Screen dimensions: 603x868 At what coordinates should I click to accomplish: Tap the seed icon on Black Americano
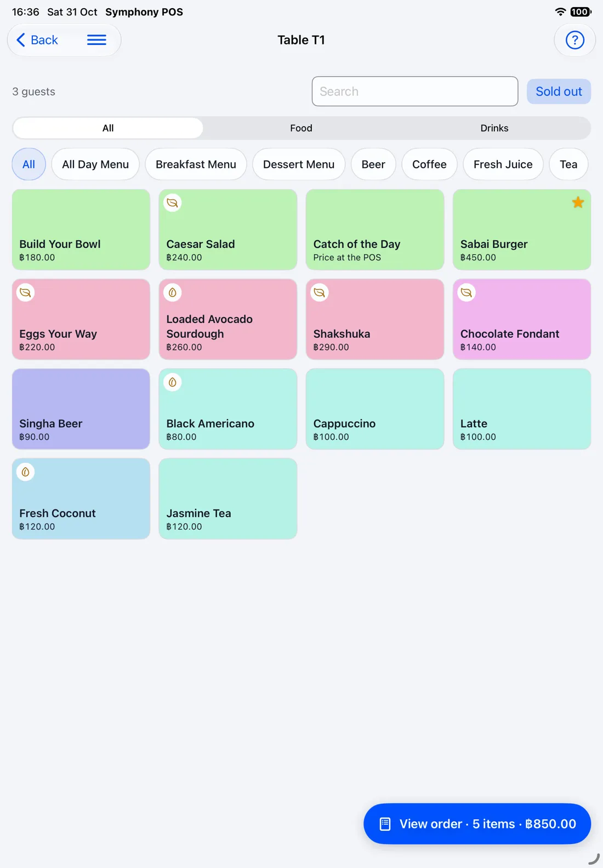tap(173, 382)
